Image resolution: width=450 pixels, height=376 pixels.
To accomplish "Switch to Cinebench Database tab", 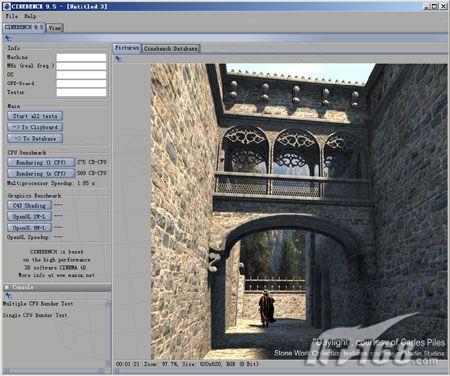I will coord(171,49).
